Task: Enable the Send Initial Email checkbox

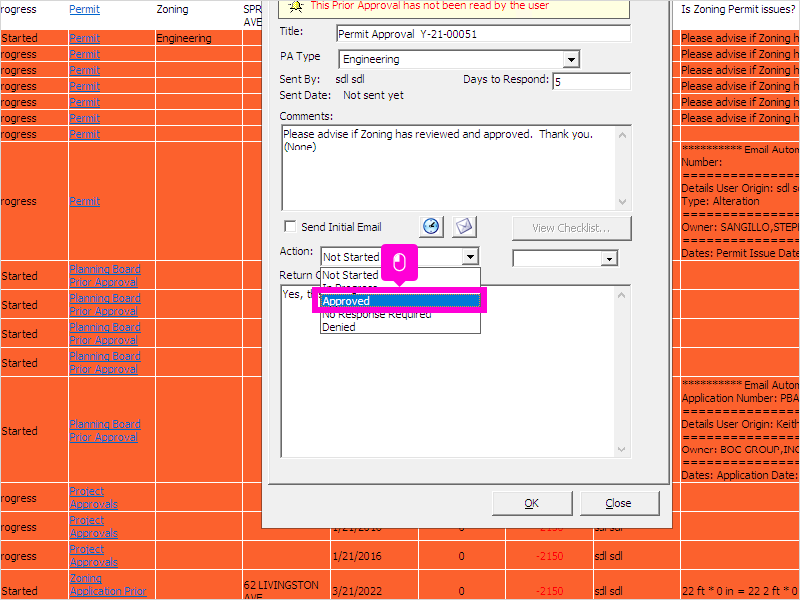Action: tap(290, 227)
